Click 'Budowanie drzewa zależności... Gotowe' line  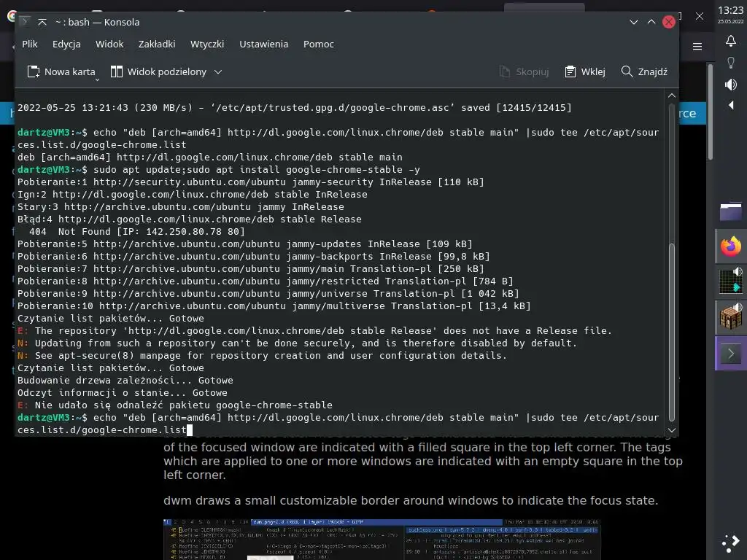[x=125, y=380]
